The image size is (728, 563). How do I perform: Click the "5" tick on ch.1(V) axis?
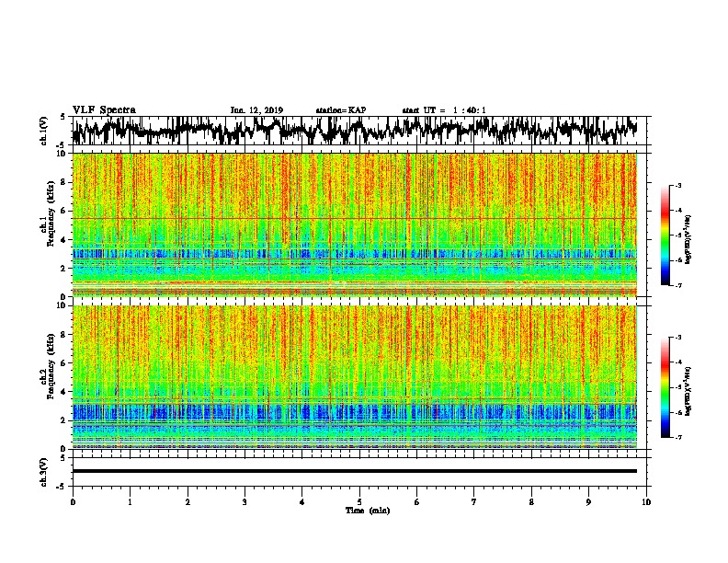pos(63,117)
